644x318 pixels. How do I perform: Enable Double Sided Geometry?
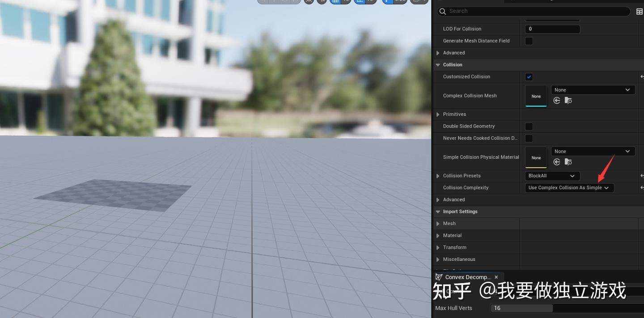pyautogui.click(x=529, y=126)
